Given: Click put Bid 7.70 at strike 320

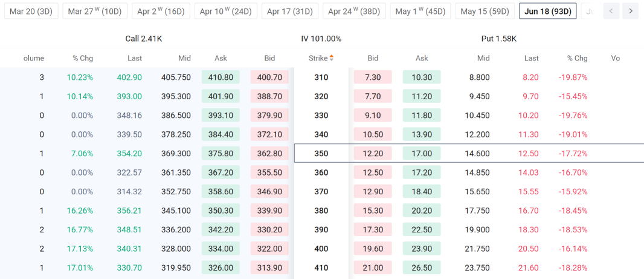Looking at the screenshot, I should [x=373, y=96].
